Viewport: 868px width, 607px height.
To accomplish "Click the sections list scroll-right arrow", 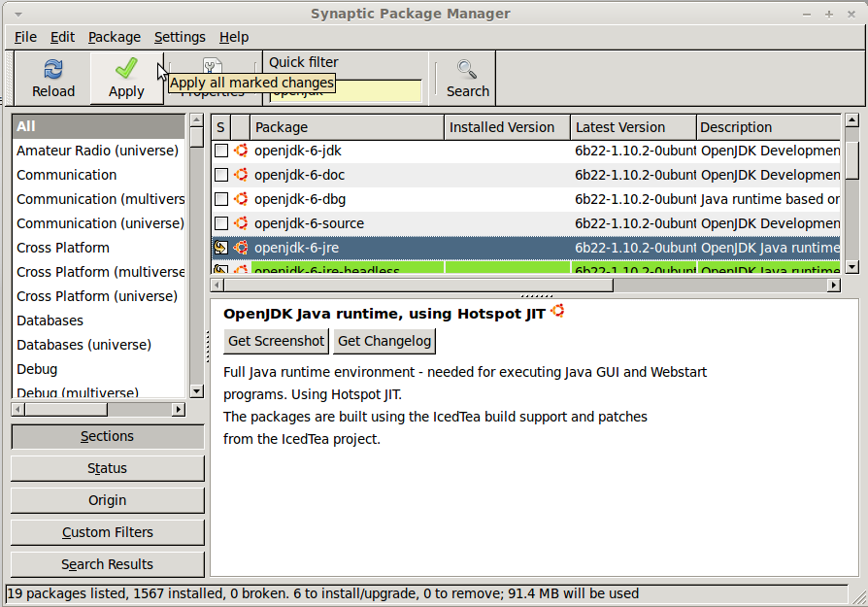I will point(179,409).
